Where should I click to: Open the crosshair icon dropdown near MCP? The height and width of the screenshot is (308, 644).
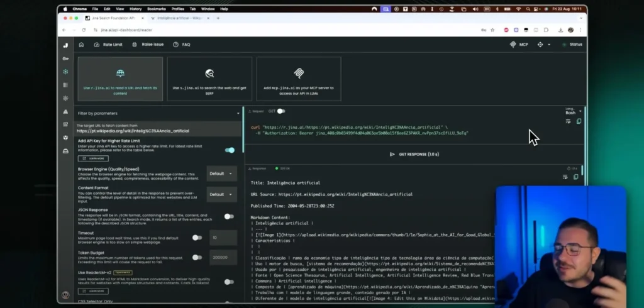543,45
